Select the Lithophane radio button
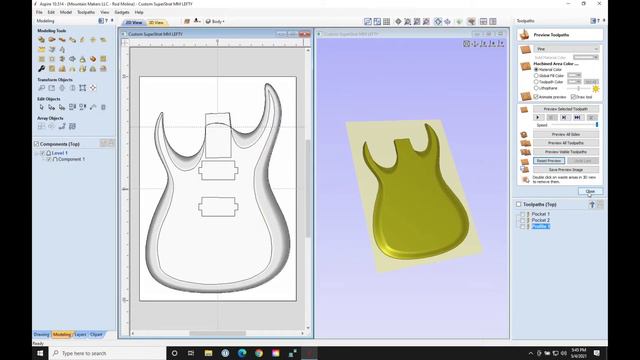 pyautogui.click(x=536, y=88)
